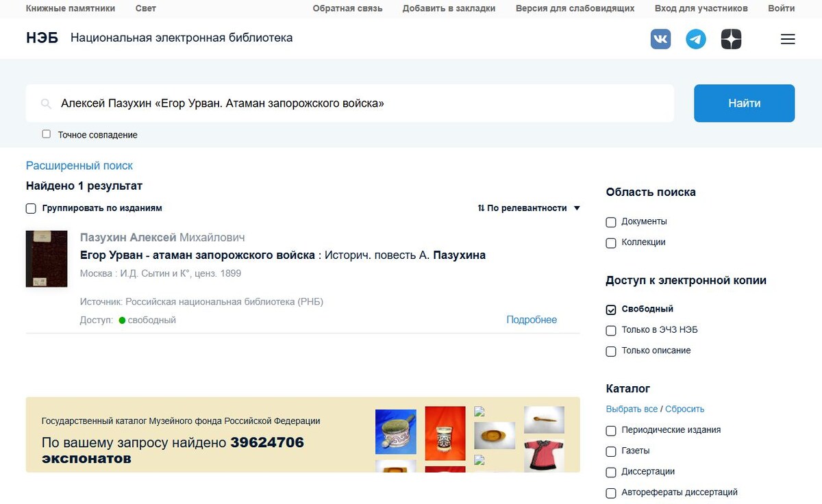Check Только описание filter
Viewport: 822px width, 504px height.
point(611,351)
